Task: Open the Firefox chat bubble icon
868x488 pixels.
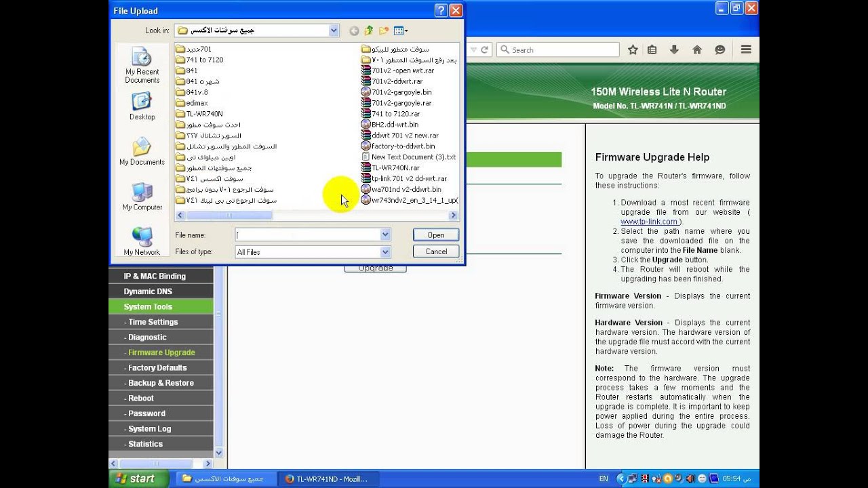Action: coord(720,49)
